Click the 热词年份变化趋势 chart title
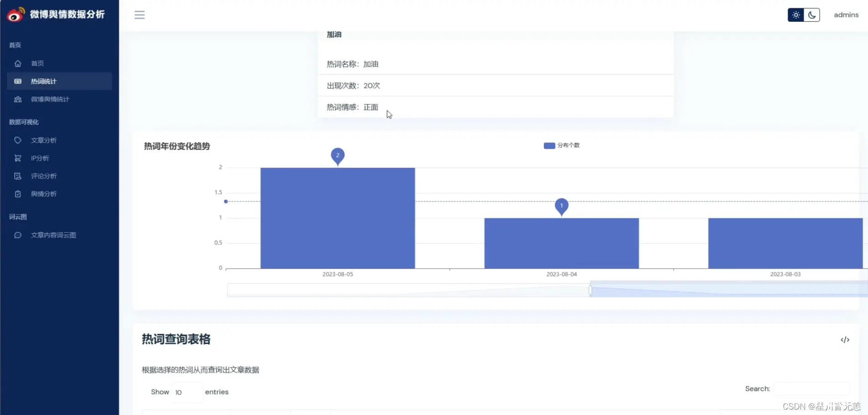The width and height of the screenshot is (868, 415). (177, 146)
